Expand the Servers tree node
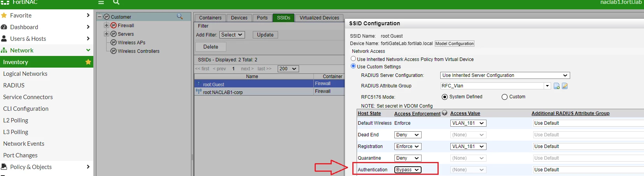Viewport: 644px width, 176px height. (x=107, y=34)
